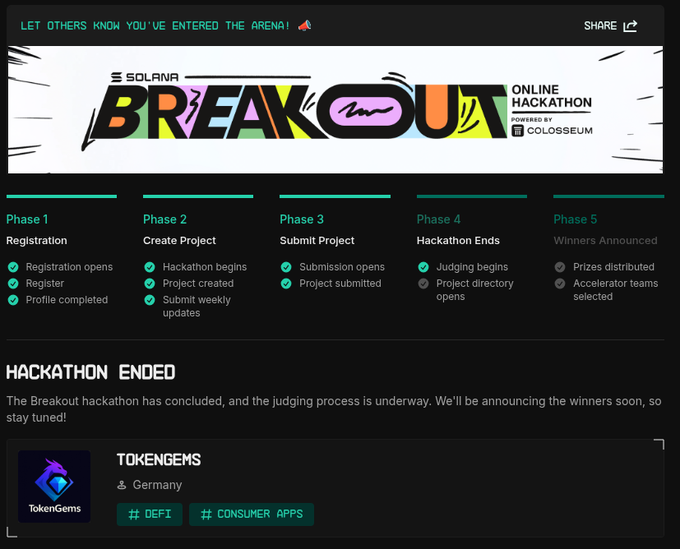Viewport: 680px width, 549px height.
Task: Select the Phase 5 heading
Action: pos(575,219)
